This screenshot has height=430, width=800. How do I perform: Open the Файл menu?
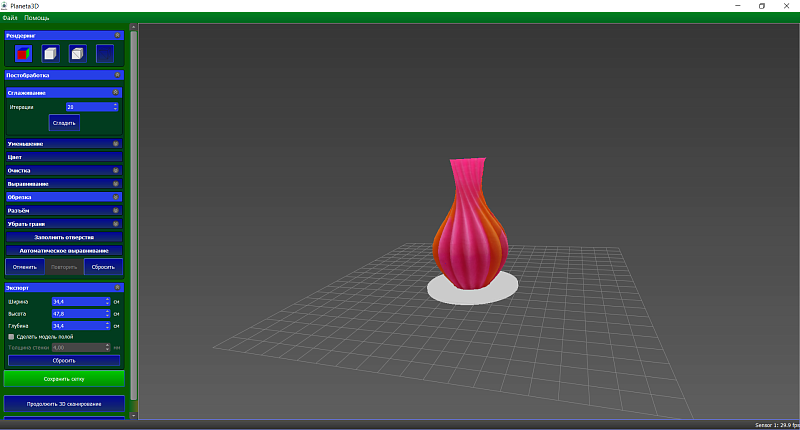[10, 18]
